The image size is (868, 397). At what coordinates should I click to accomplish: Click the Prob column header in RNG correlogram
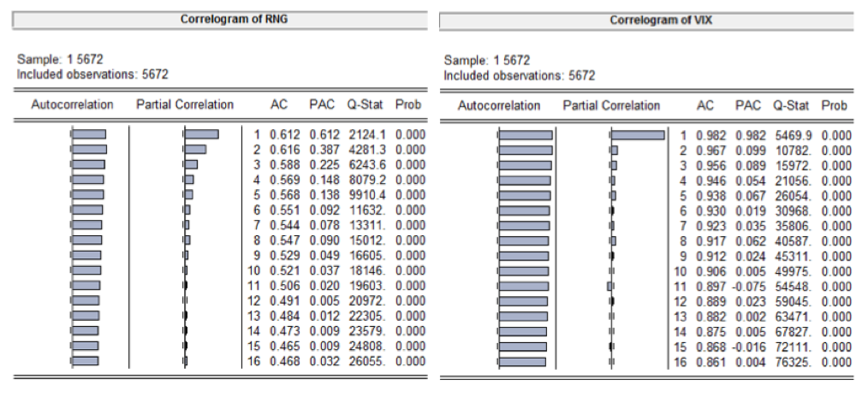[x=408, y=105]
